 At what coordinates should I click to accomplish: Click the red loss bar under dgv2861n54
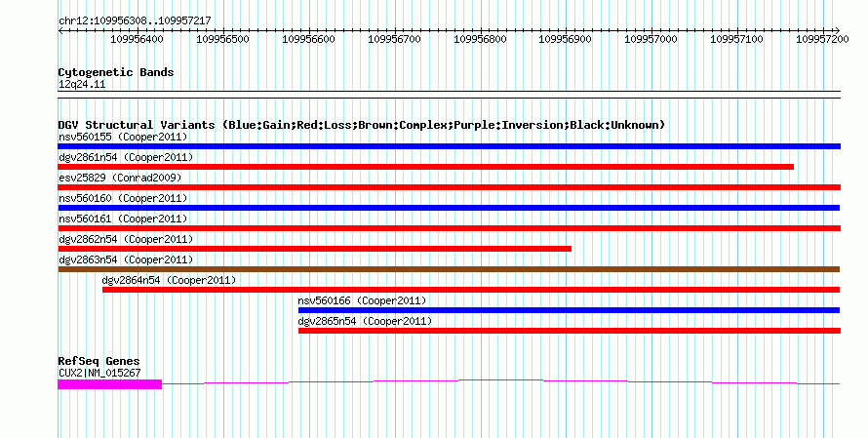click(425, 167)
